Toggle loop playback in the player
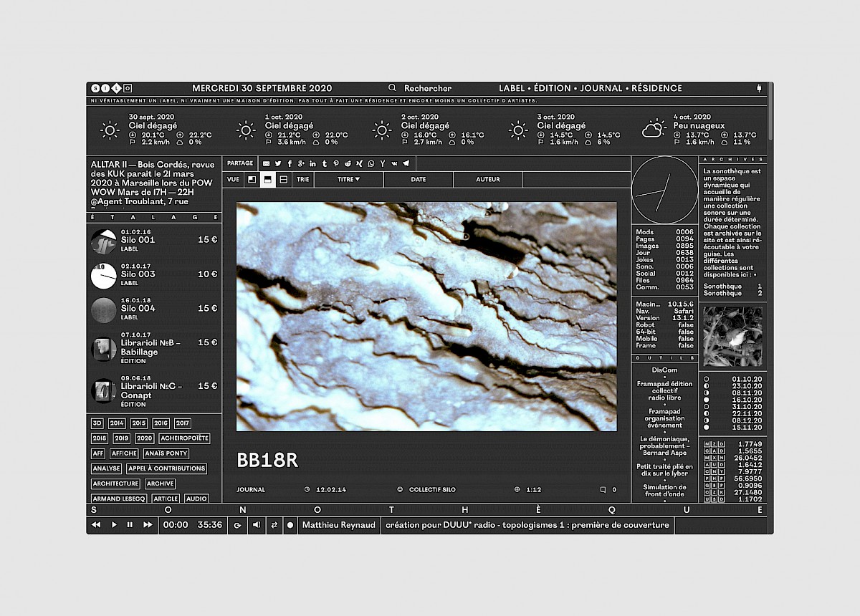Viewport: 860px width, 616px height. click(x=237, y=525)
